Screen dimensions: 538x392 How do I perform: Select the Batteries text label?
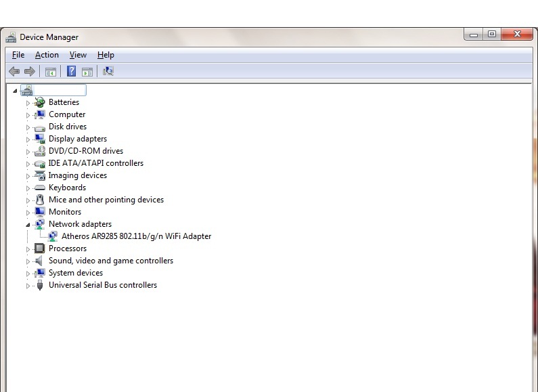point(64,102)
